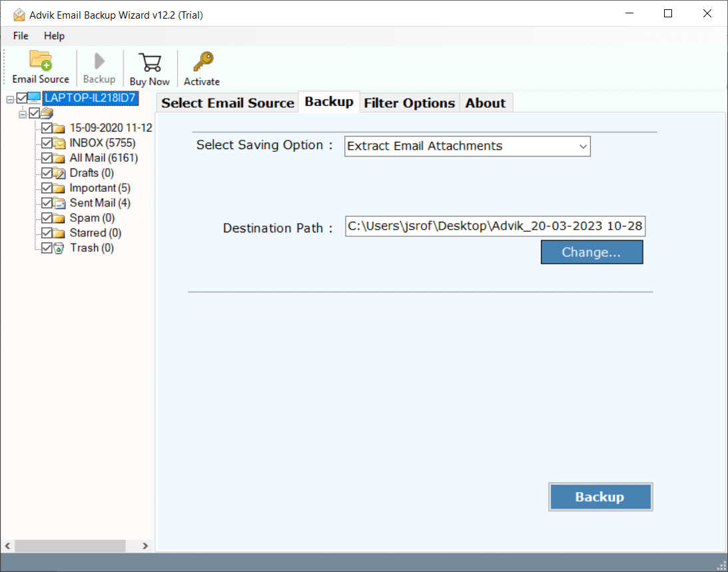Click the tree scrollbar left arrow

(x=7, y=545)
